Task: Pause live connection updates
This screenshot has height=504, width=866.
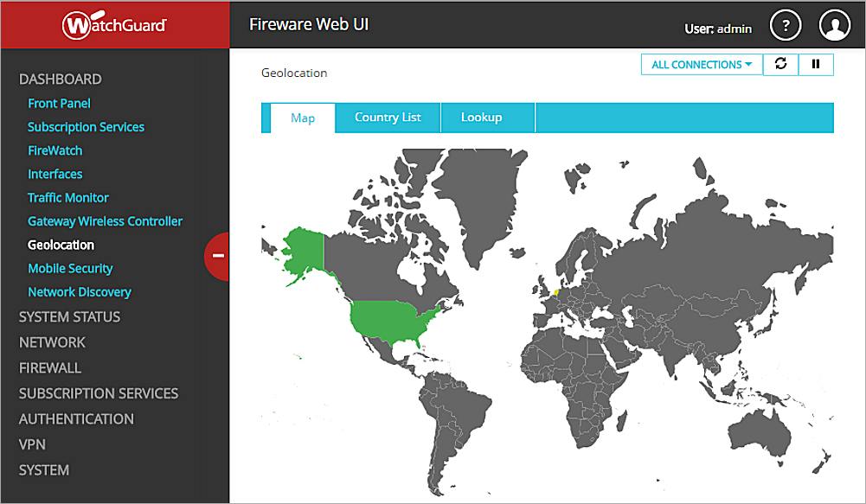Action: pyautogui.click(x=816, y=64)
